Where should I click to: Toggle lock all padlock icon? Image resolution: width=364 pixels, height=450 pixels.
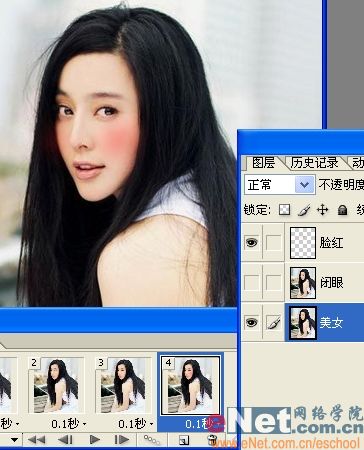click(x=342, y=210)
